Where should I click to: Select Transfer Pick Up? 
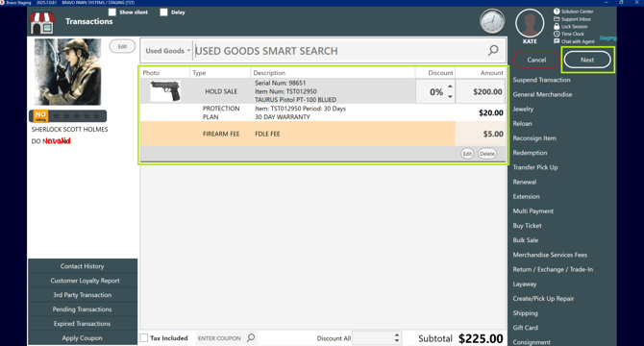click(x=535, y=167)
